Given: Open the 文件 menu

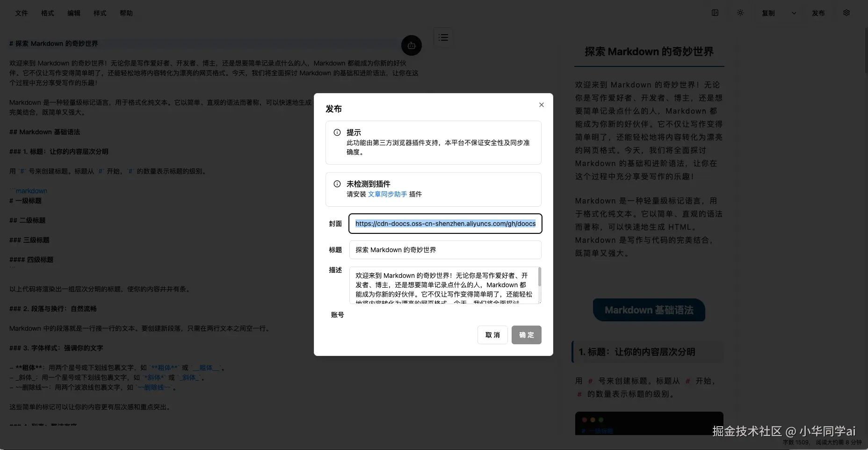Looking at the screenshot, I should pos(22,13).
